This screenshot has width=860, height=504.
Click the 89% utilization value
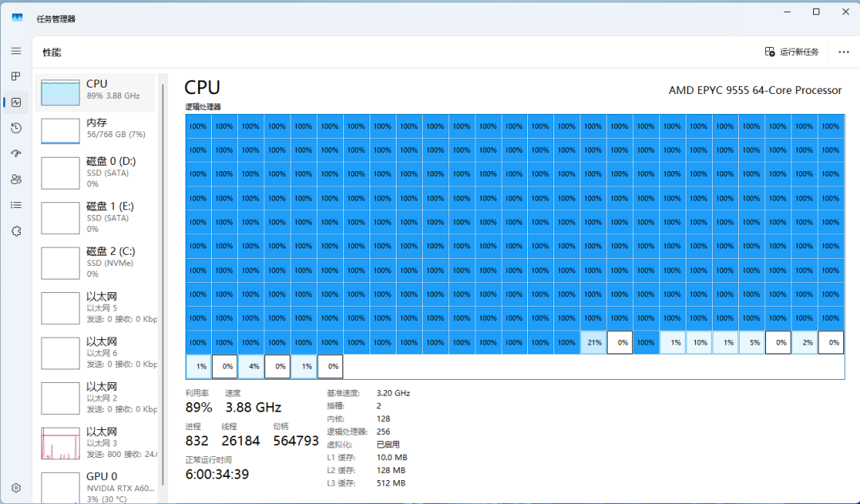click(x=198, y=408)
